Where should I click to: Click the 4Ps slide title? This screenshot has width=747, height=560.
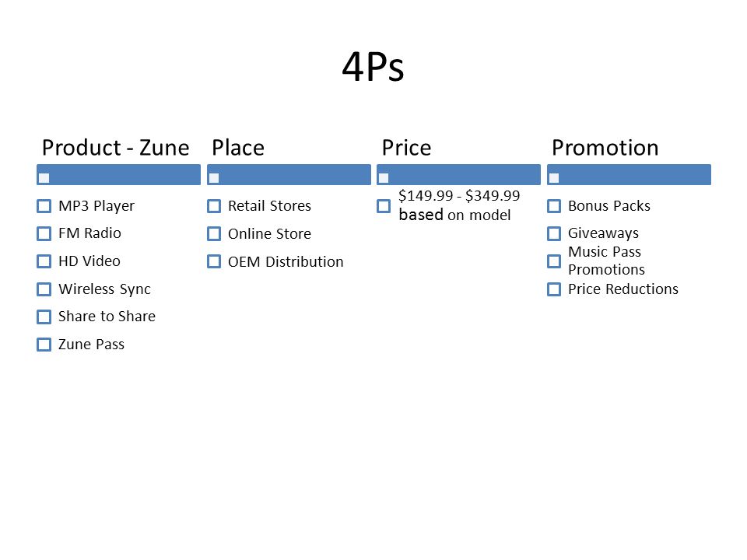[x=373, y=67]
